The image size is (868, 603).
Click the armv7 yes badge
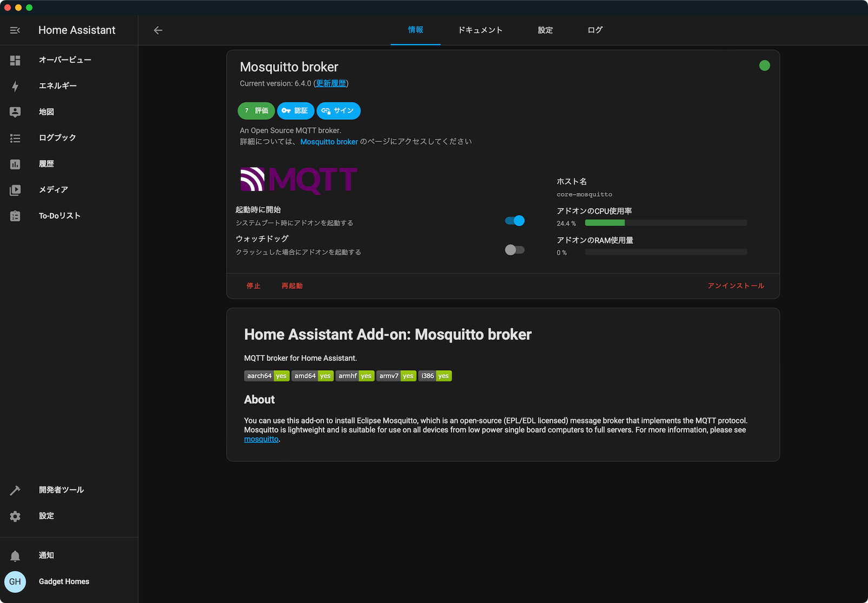coord(396,376)
